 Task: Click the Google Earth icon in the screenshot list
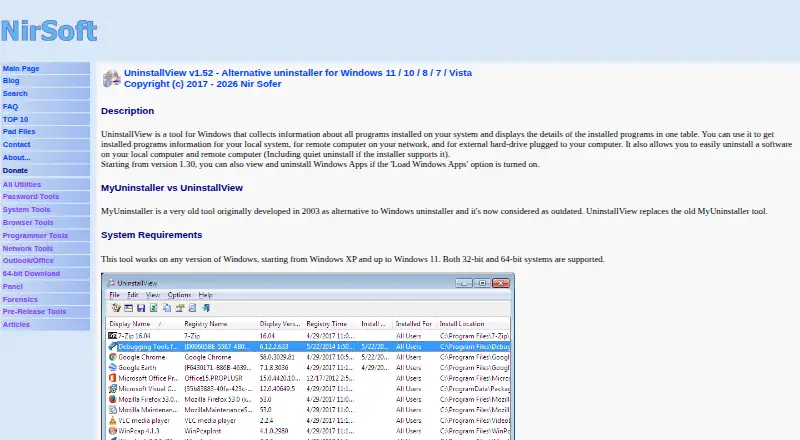112,368
